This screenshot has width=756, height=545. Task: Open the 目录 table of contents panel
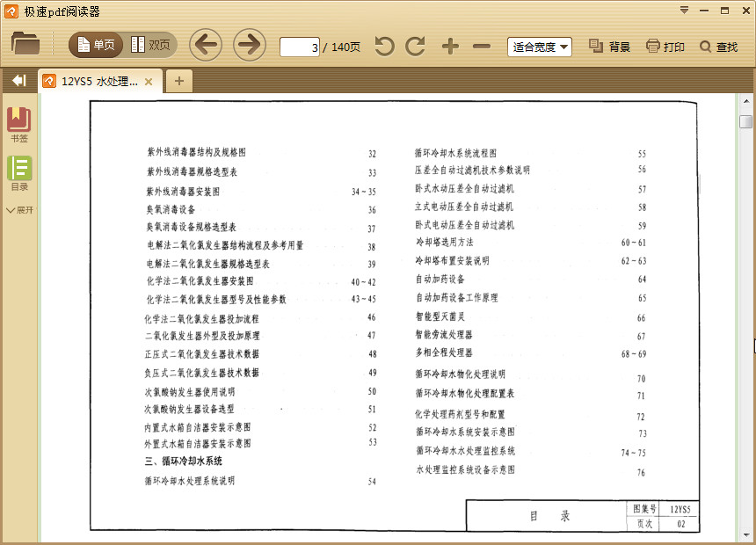tap(19, 173)
